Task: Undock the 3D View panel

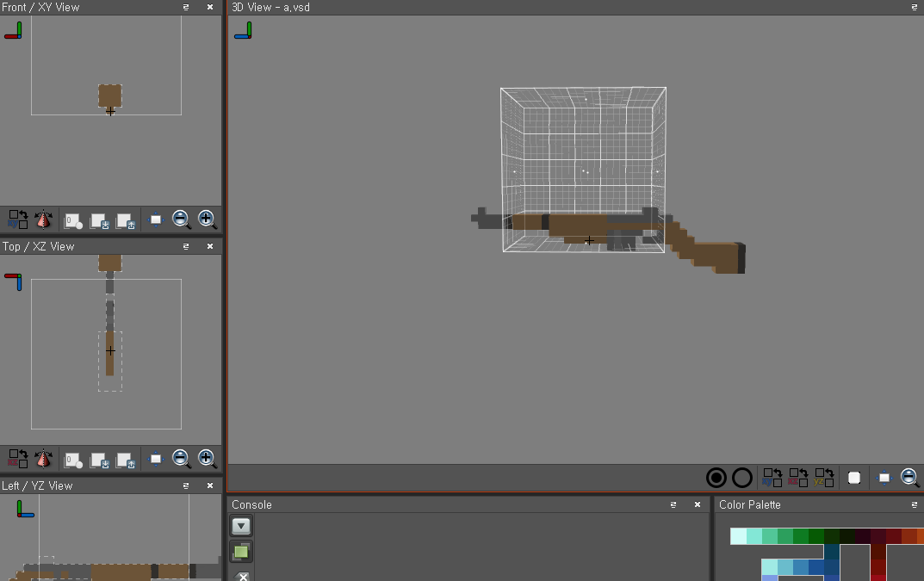Action: pos(915,7)
